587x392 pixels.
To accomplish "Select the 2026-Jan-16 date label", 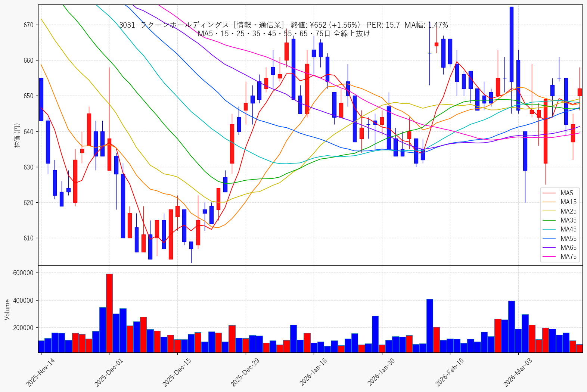I will (313, 372).
